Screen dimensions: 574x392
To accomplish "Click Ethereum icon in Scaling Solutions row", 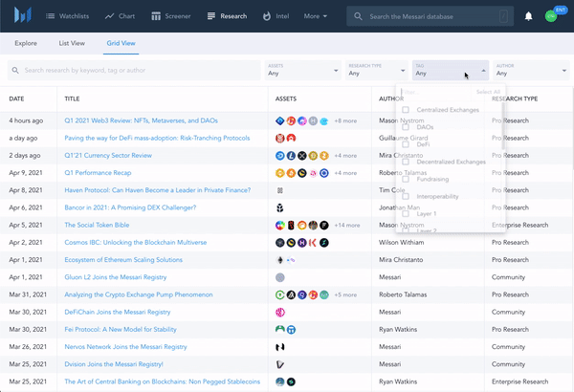I will 280,260.
